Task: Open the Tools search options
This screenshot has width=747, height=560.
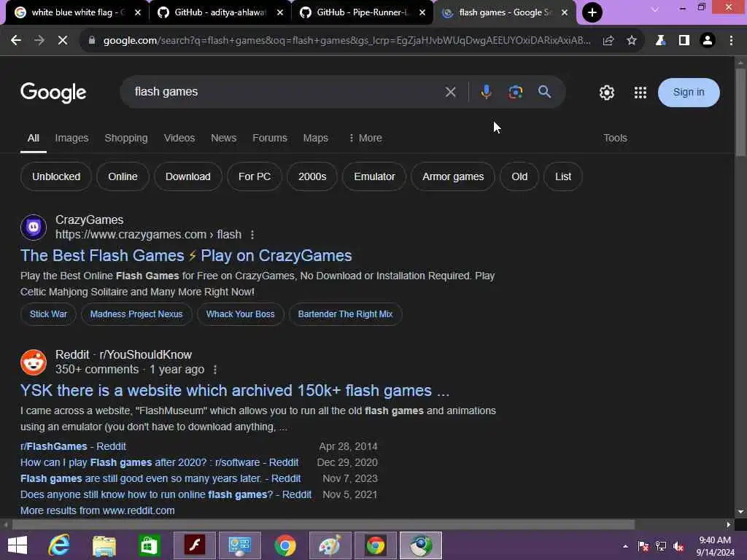Action: click(x=615, y=138)
